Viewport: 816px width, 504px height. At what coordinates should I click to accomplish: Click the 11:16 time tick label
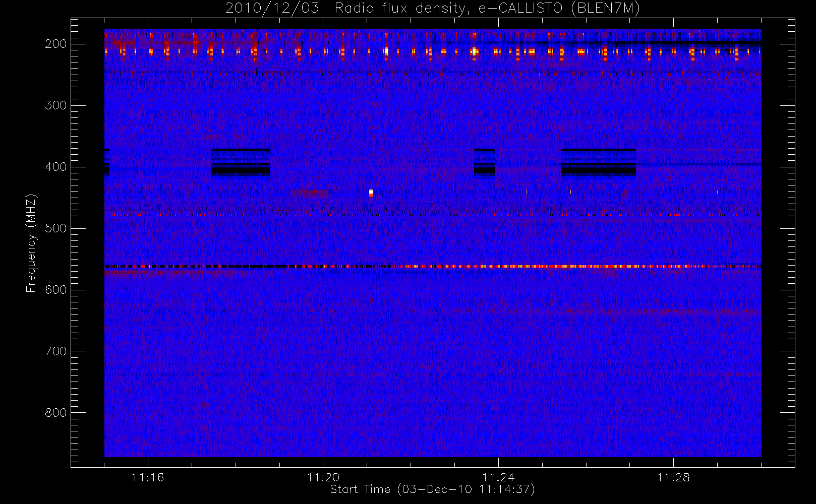click(148, 477)
